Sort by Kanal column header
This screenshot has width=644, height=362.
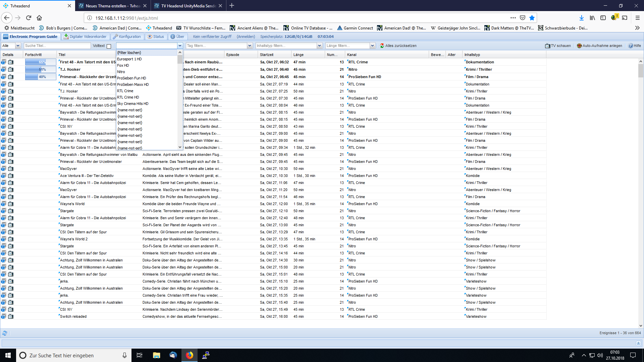(x=387, y=55)
